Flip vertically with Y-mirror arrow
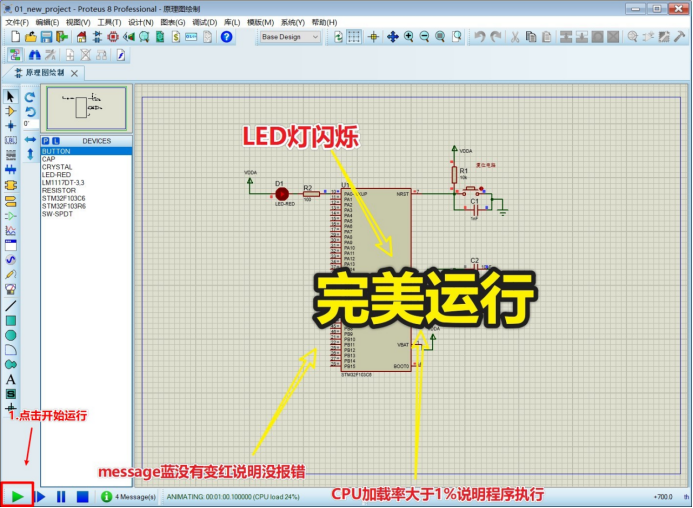The width and height of the screenshot is (693, 508). (x=30, y=154)
